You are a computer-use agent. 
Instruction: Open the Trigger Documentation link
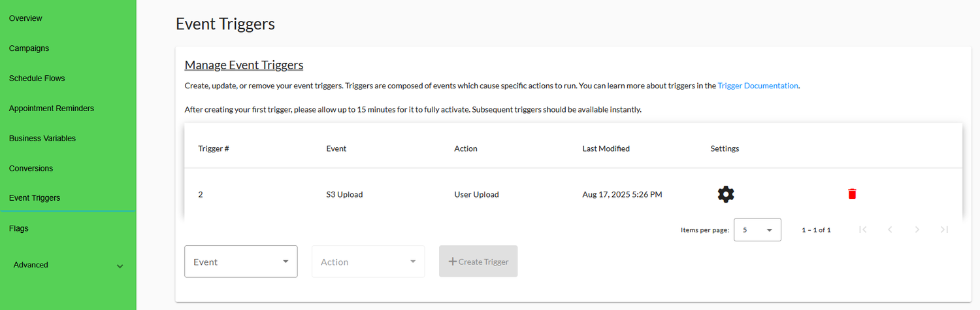(x=757, y=86)
